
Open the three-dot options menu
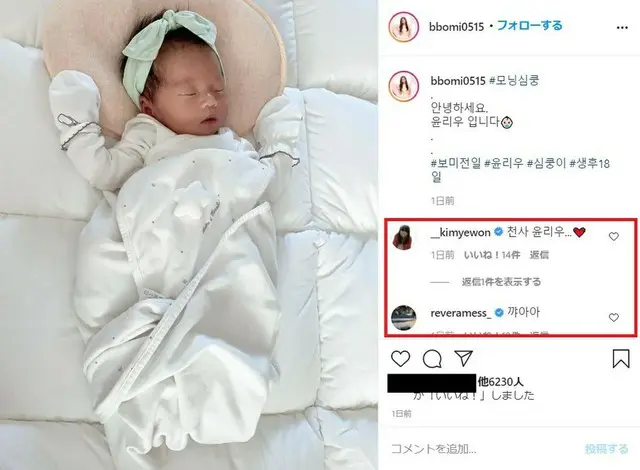click(622, 28)
